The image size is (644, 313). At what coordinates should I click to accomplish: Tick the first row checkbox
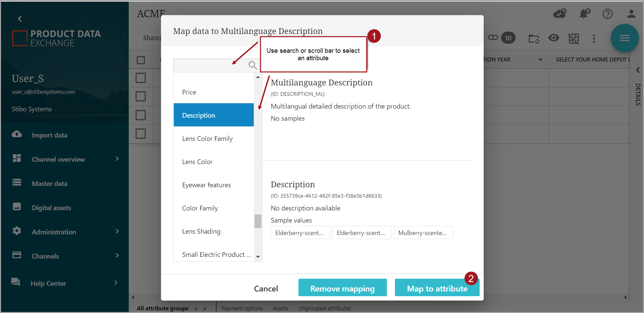pos(141,78)
